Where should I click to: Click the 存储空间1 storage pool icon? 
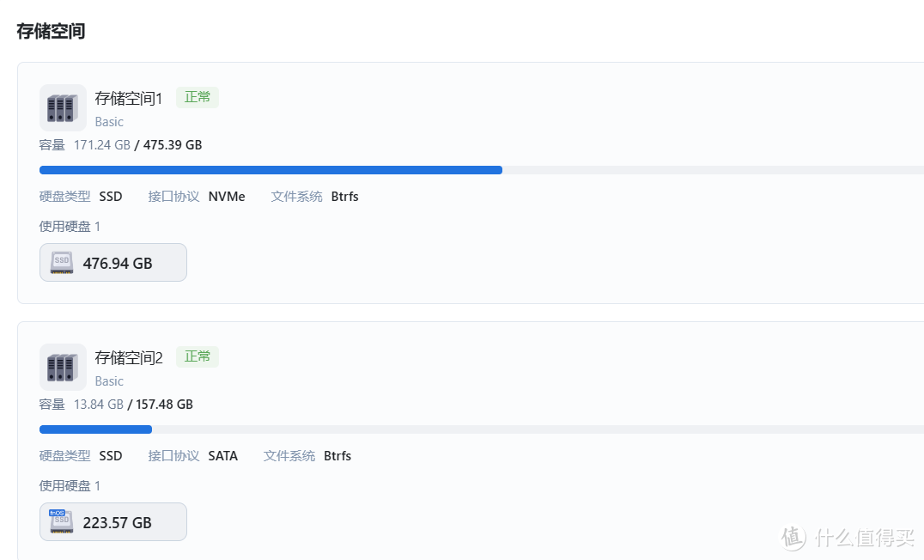[x=62, y=107]
